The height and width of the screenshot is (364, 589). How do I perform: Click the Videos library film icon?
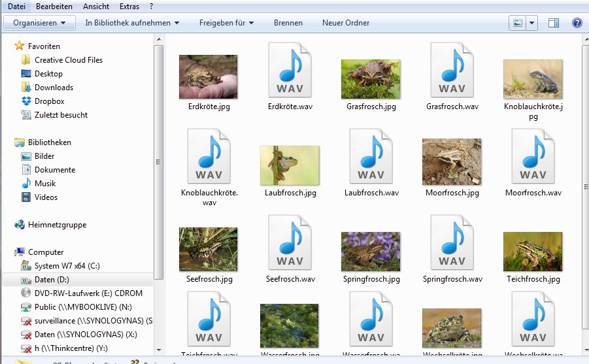26,197
